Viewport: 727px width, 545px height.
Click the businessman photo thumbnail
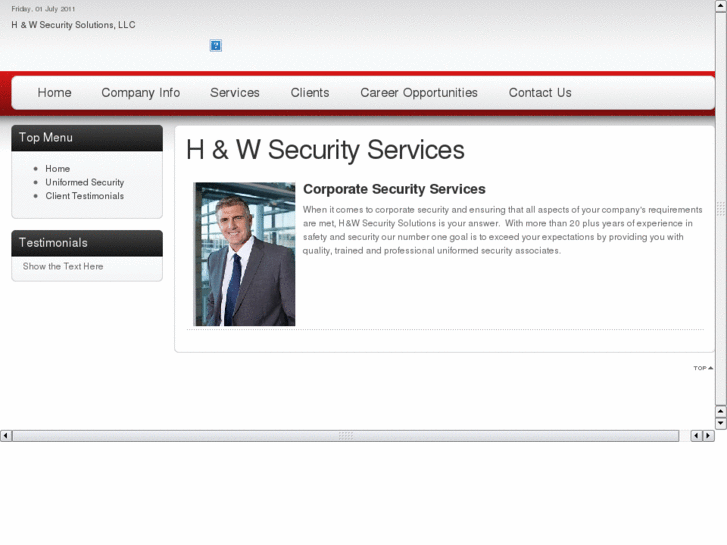tap(244, 254)
